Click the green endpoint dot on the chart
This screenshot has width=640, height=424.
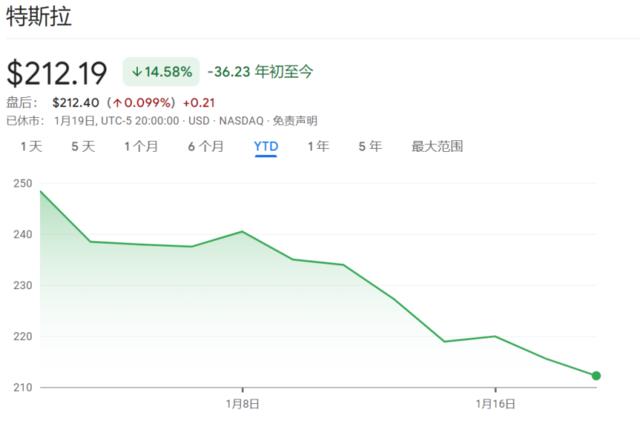[x=596, y=376]
